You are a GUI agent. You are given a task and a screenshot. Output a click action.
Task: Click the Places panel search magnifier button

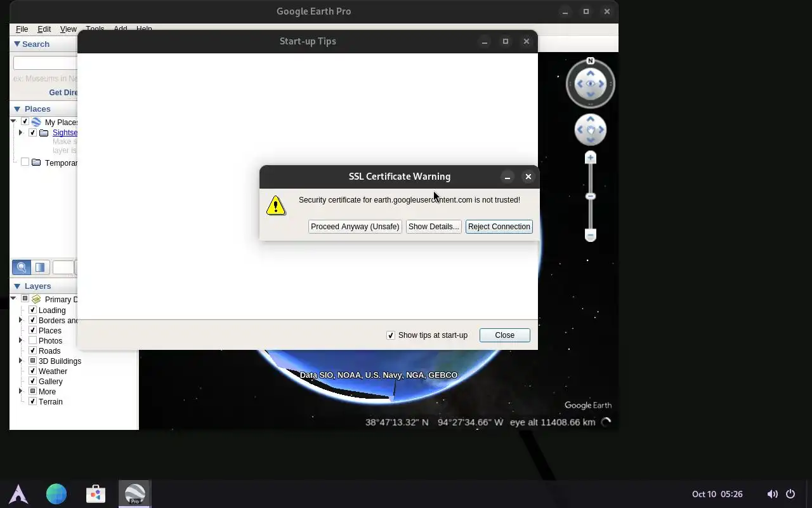[22, 267]
